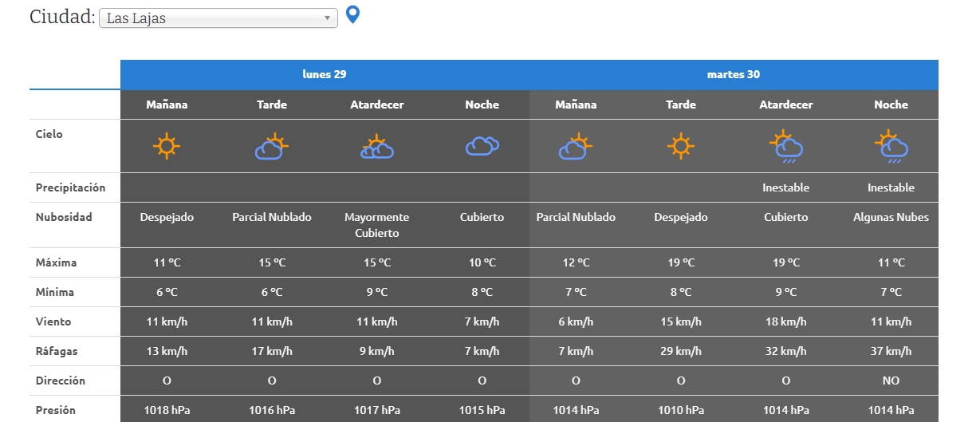Image resolution: width=980 pixels, height=422 pixels.
Task: Click the 1016 hPa pressure value
Action: tap(271, 410)
